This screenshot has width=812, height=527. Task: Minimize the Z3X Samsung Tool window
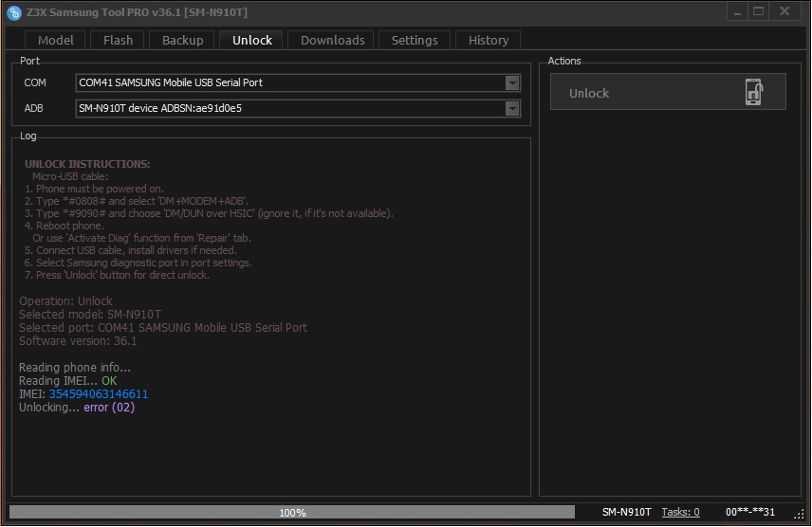point(737,11)
